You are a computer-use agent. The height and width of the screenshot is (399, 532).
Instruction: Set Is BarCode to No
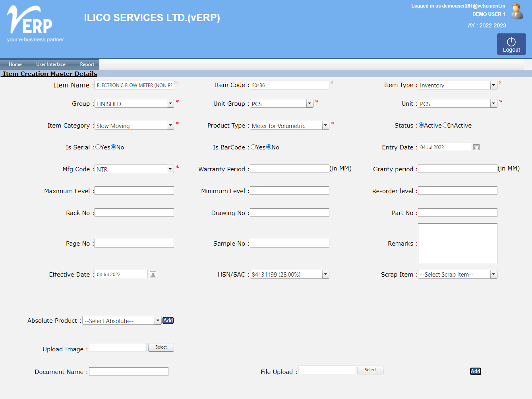[269, 147]
